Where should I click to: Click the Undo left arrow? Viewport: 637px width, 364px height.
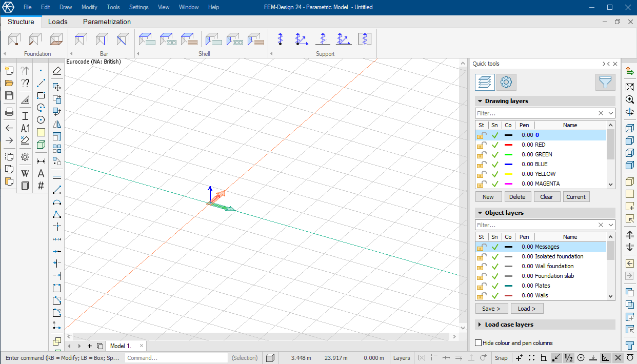coord(9,128)
